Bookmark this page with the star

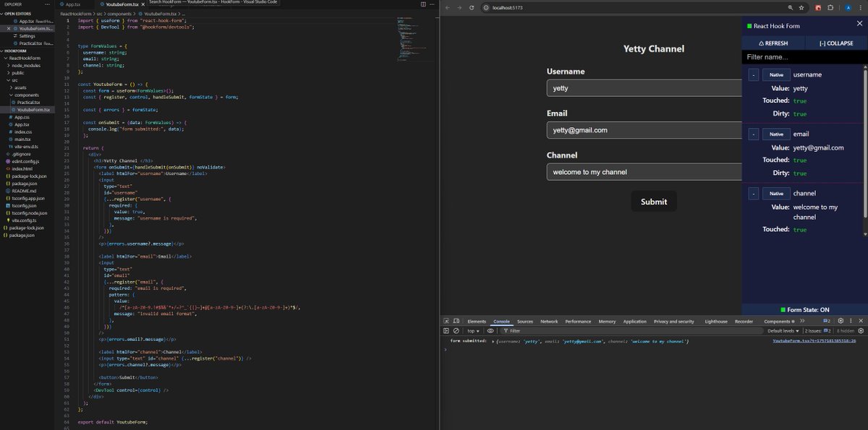pyautogui.click(x=801, y=7)
